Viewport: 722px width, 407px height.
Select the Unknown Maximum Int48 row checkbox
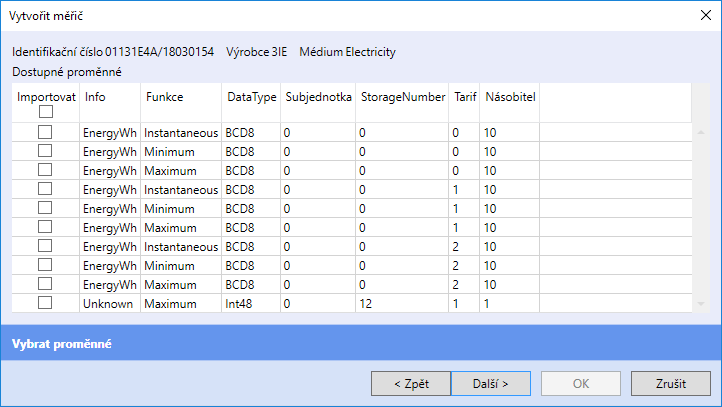(45, 303)
